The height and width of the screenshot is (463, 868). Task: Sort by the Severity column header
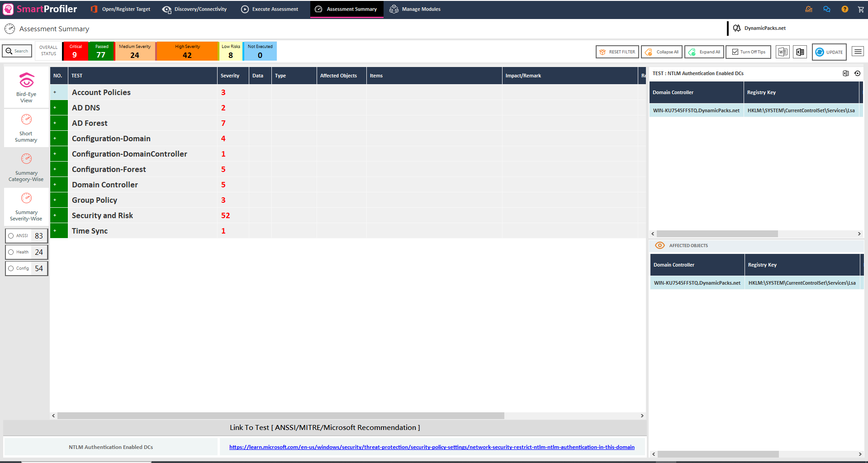coord(233,76)
